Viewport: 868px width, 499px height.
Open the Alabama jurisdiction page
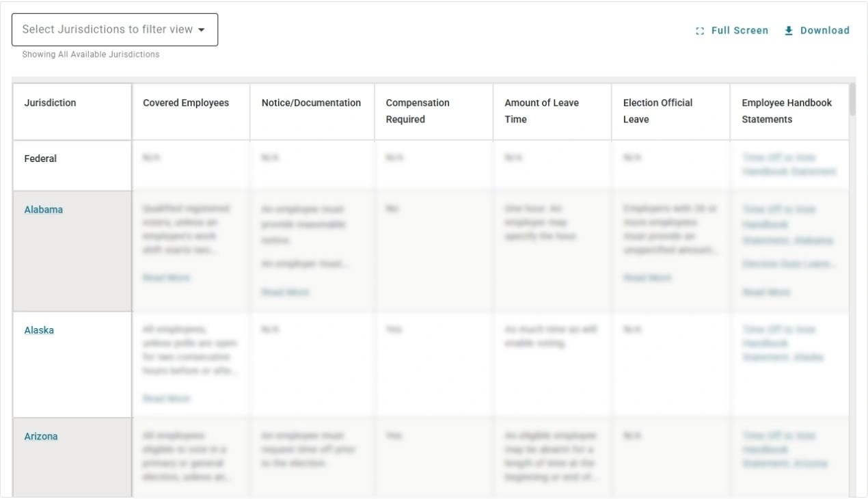coord(43,210)
